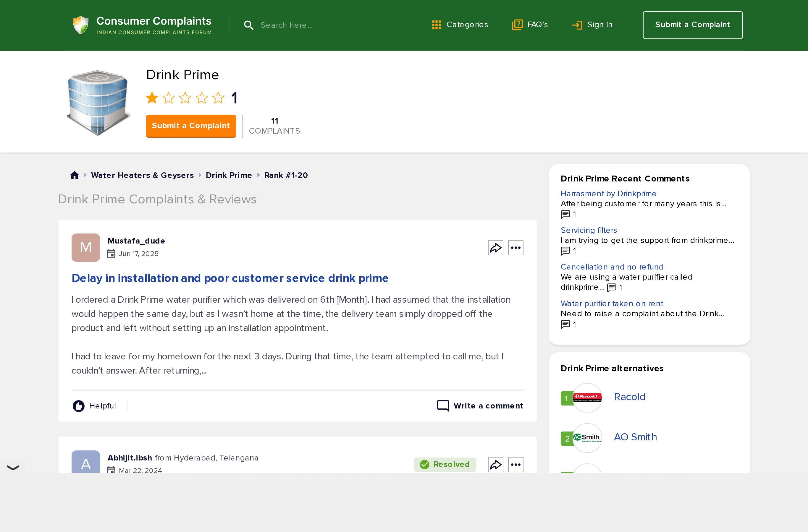Click comment count icon under Servicing filters
Screen dimensions: 808x532
(565, 251)
